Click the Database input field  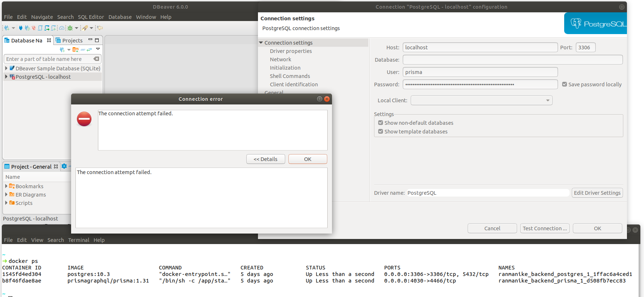[513, 60]
